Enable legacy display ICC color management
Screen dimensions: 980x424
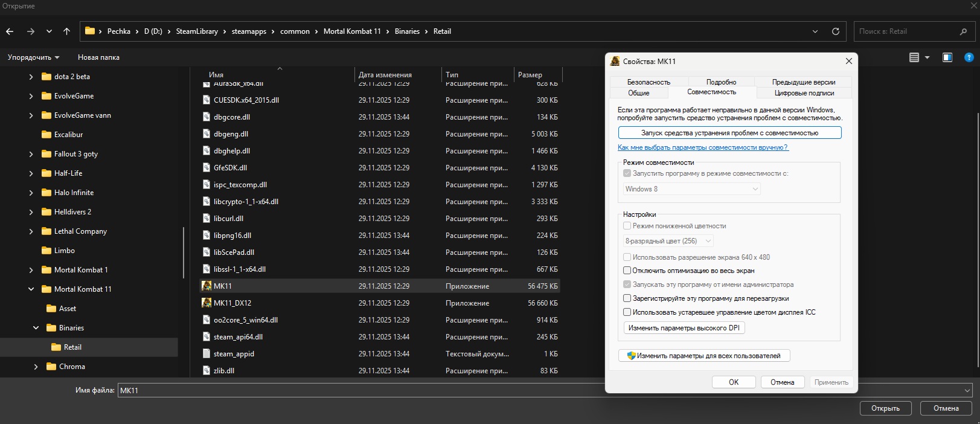tap(627, 312)
